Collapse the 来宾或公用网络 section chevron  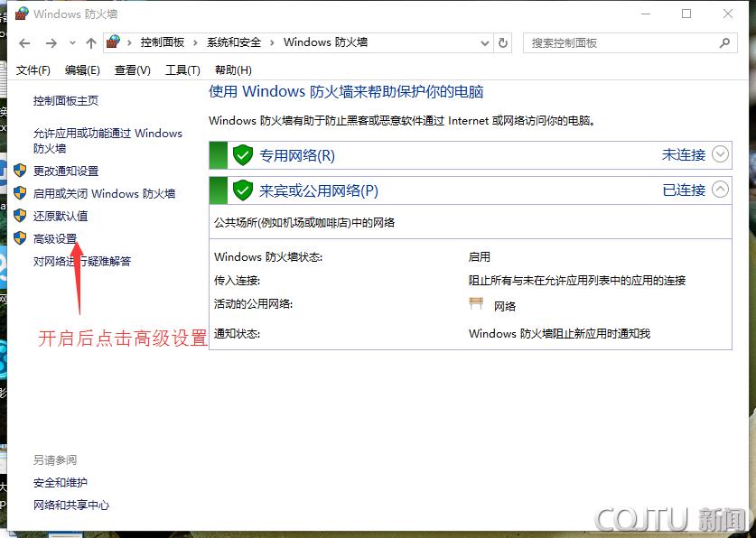coord(720,190)
